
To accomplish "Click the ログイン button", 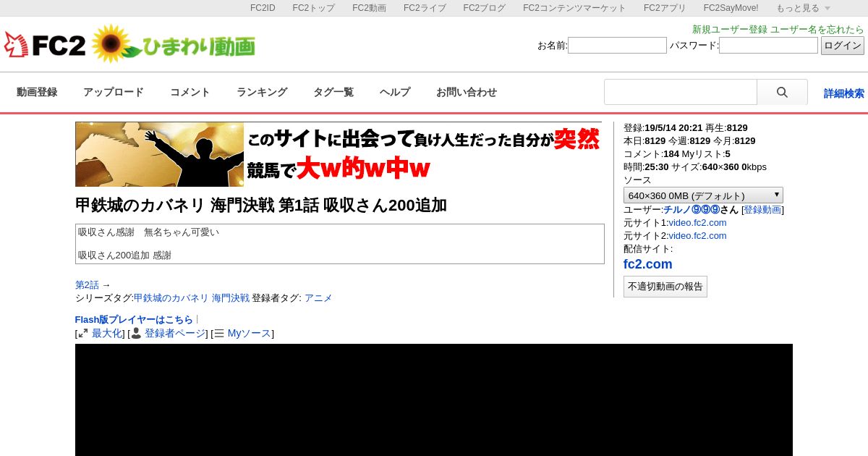I will pos(843,46).
